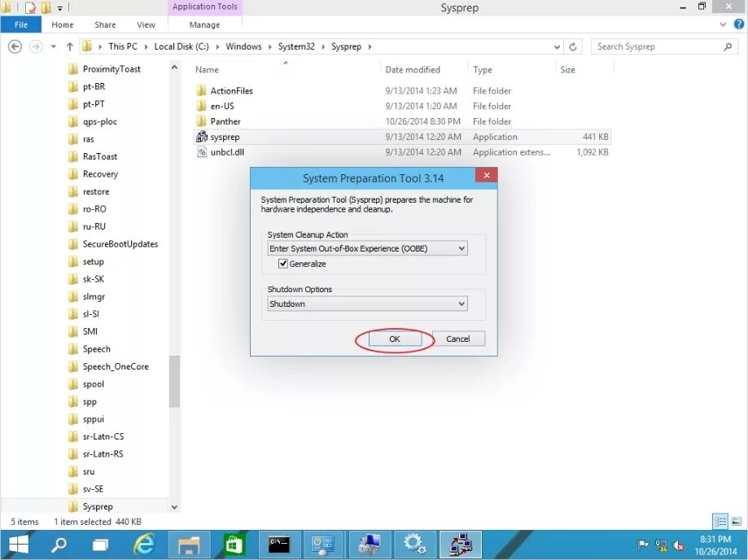This screenshot has width=748, height=560.
Task: Expand the ribbon with the chevron
Action: coord(723,24)
